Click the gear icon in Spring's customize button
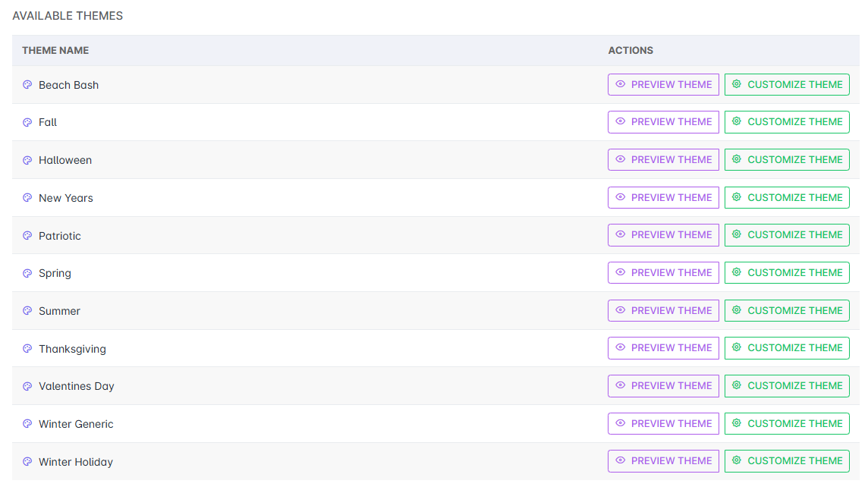Screen dimensions: 868x493 [x=736, y=272]
